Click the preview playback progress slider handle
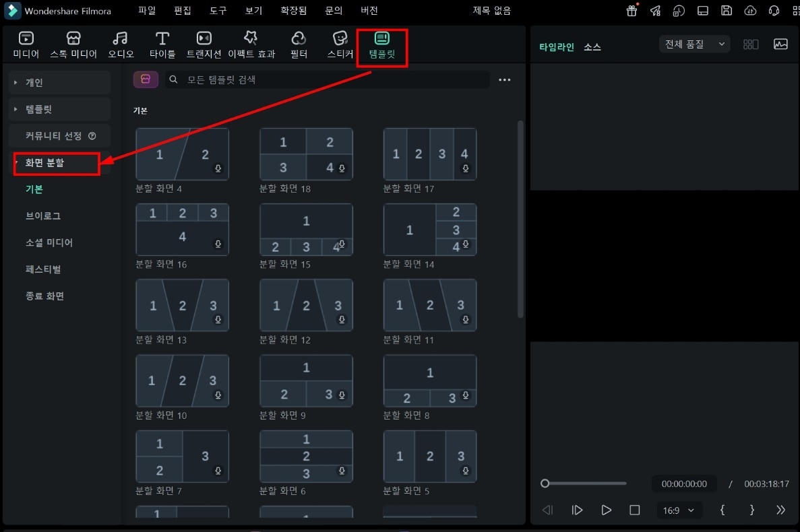 [x=545, y=483]
